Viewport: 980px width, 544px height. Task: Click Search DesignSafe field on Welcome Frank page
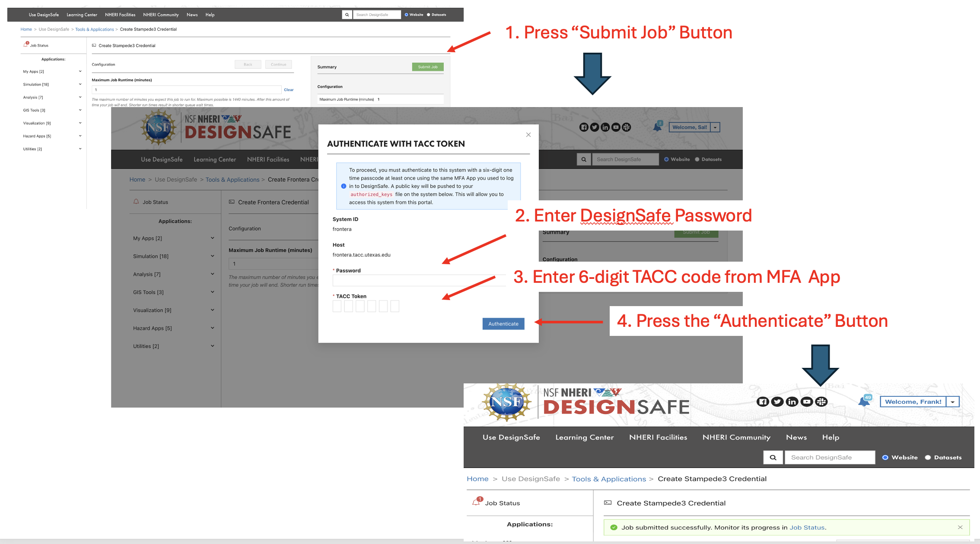[830, 458]
